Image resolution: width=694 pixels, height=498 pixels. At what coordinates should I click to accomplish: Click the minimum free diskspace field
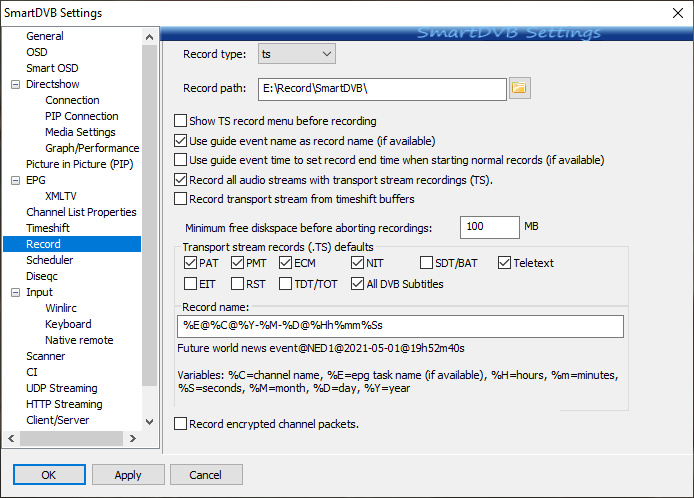pos(490,227)
